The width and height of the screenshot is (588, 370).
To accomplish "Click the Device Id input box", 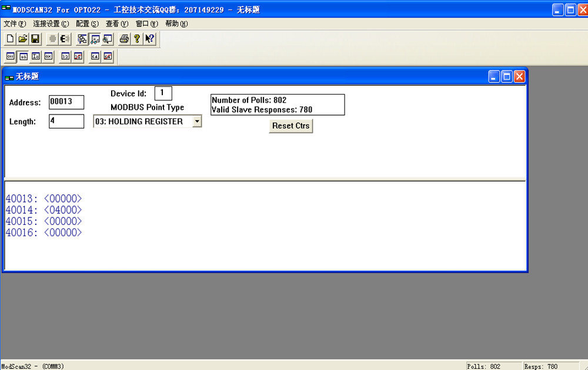I will [163, 93].
